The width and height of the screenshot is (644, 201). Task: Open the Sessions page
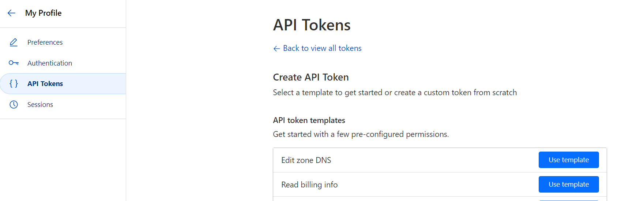[x=40, y=105]
